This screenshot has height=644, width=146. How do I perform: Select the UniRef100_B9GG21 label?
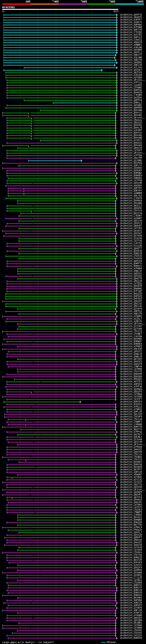(131, 143)
